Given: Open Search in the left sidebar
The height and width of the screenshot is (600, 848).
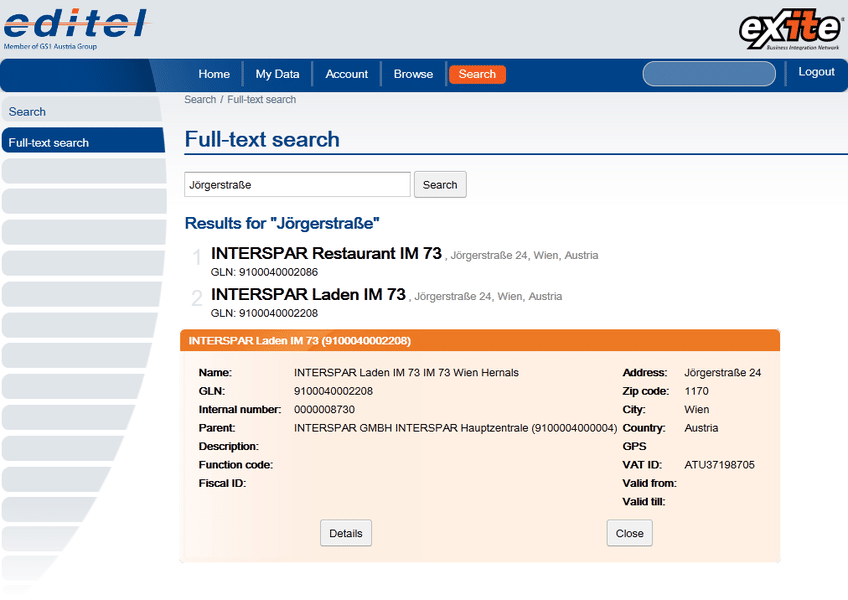Looking at the screenshot, I should pos(81,112).
